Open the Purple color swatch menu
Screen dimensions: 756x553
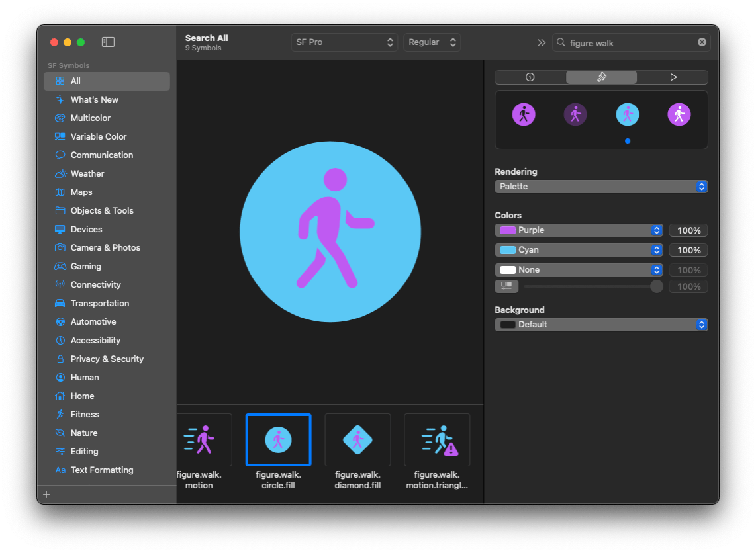click(579, 230)
